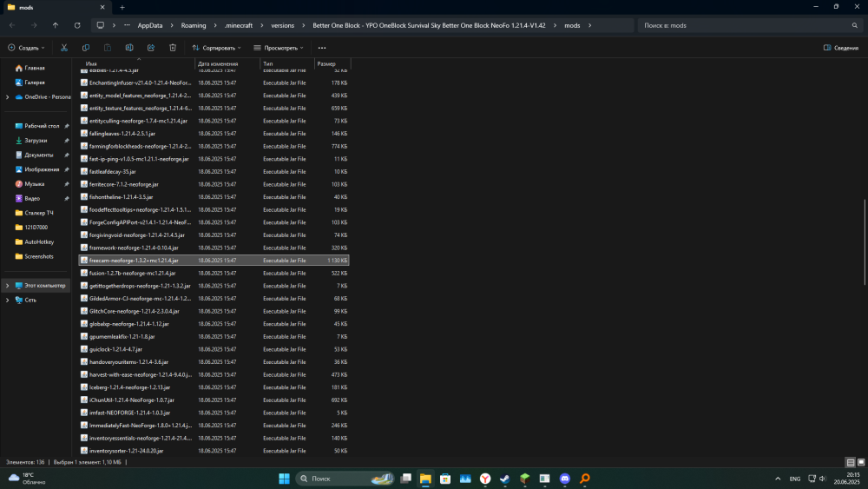Click Roaming in breadcrumb path
Screen dimensions: 868x489
[194, 25]
